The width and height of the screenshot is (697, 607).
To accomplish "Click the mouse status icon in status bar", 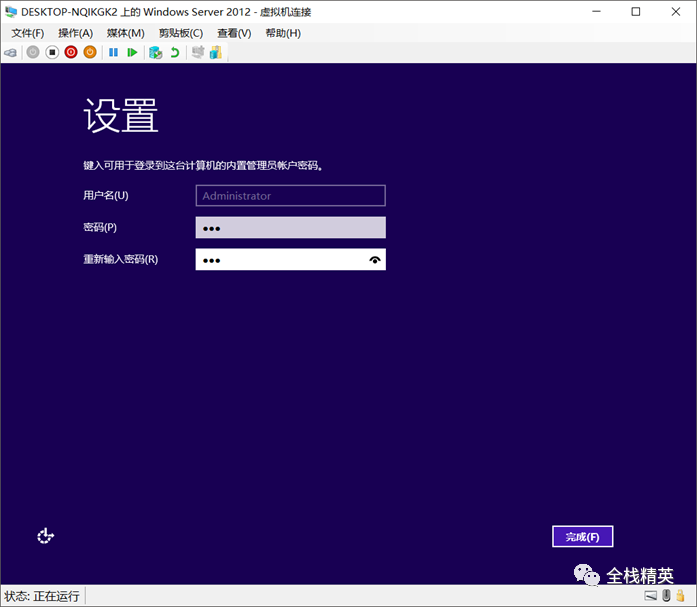I will coord(666,595).
